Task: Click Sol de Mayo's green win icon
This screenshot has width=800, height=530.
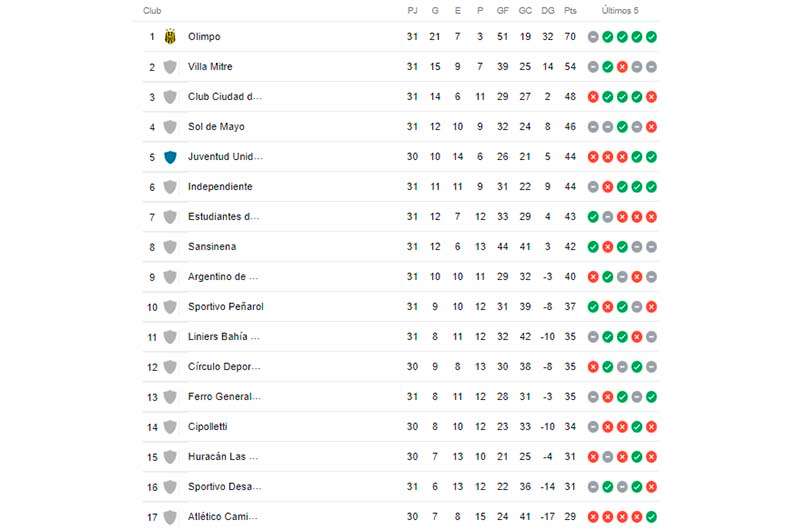Action: pyautogui.click(x=622, y=127)
